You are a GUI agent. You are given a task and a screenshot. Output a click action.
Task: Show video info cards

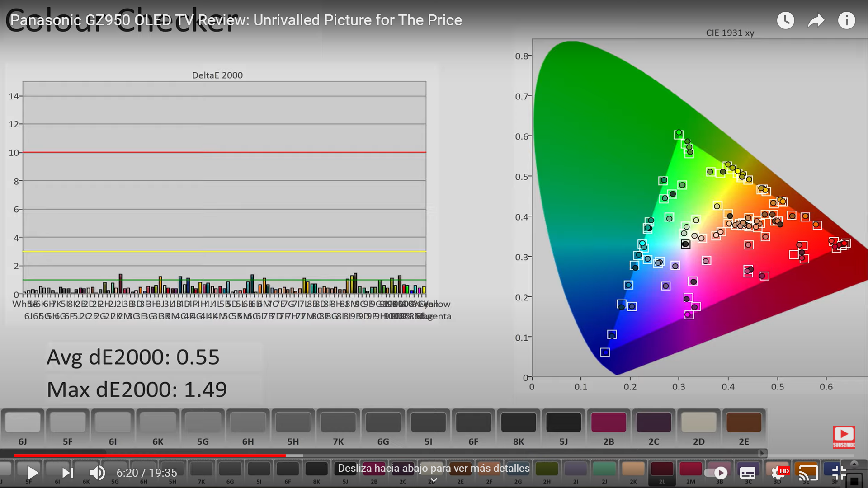pyautogui.click(x=846, y=20)
